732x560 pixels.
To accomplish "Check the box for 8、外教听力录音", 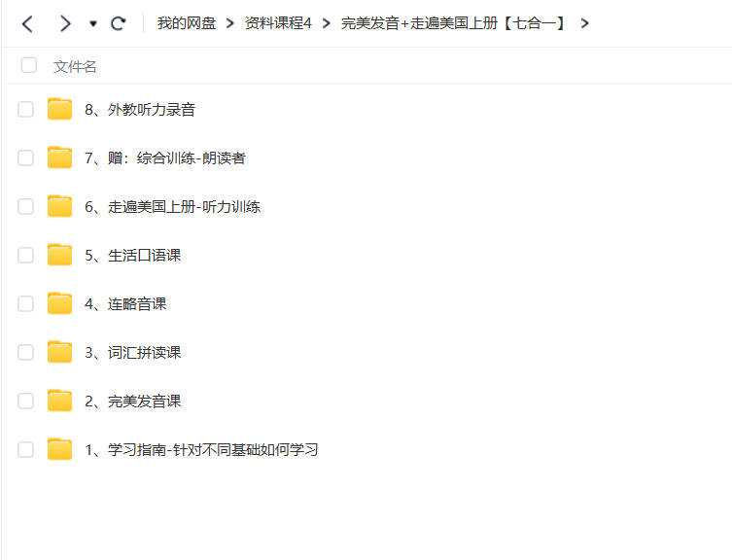I will pos(25,109).
